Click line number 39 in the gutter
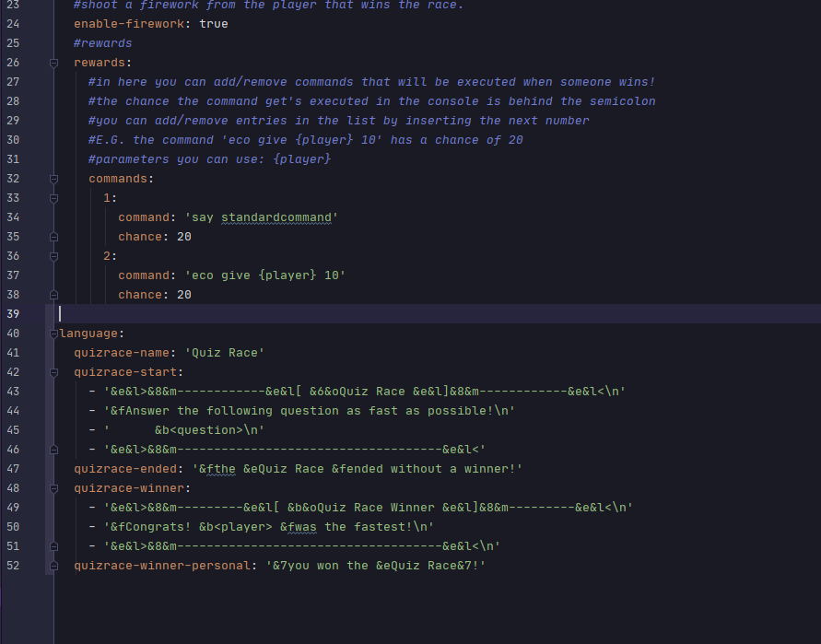Screen dimensions: 821x644 12,314
